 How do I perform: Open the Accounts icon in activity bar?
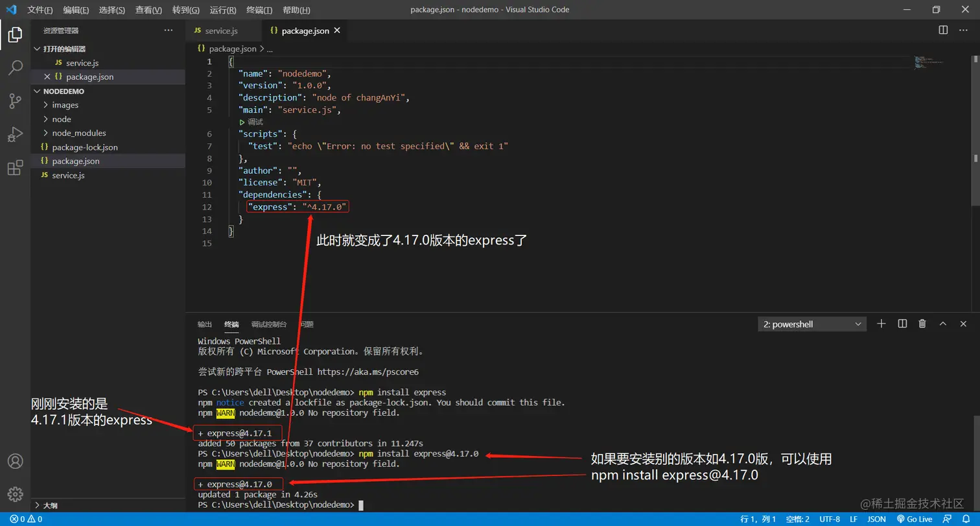pos(15,461)
